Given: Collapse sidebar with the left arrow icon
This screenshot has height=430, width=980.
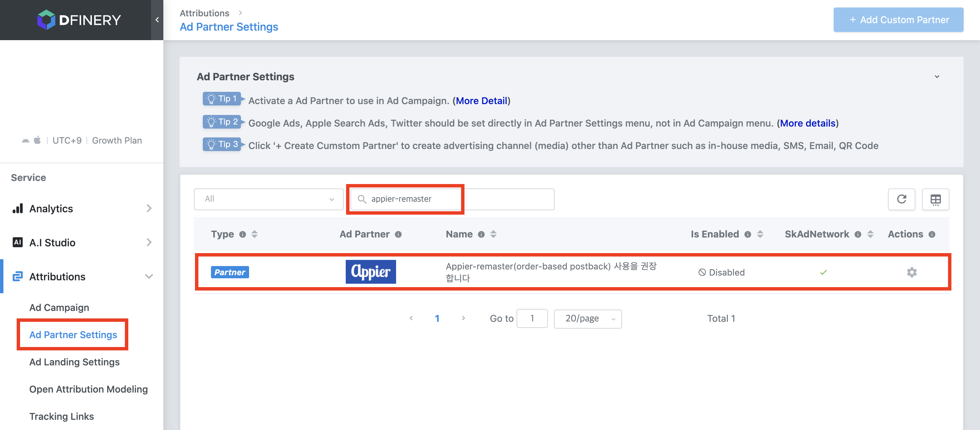Looking at the screenshot, I should pyautogui.click(x=157, y=20).
